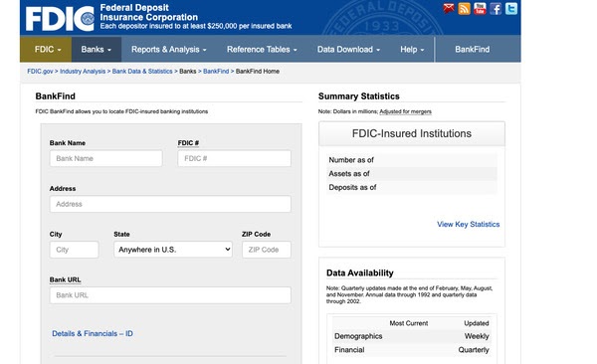Open the Help menu

[412, 50]
